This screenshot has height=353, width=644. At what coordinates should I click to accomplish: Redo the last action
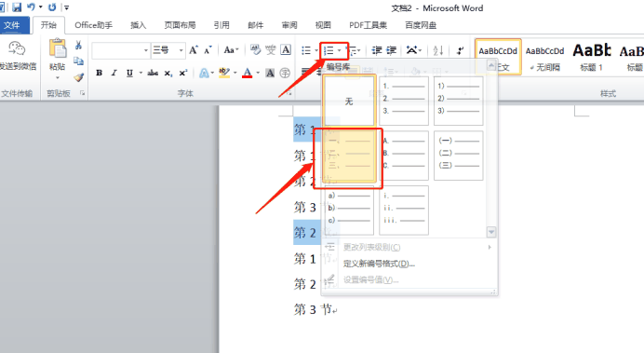coord(52,7)
